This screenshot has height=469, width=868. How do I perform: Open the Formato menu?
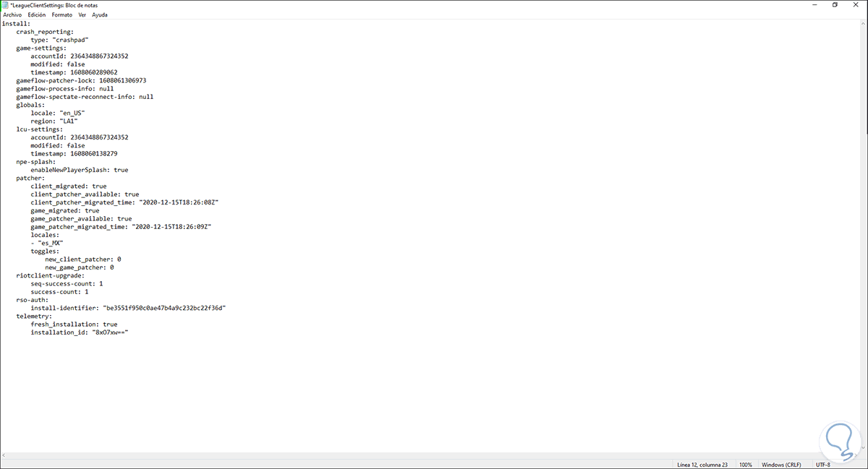[62, 14]
